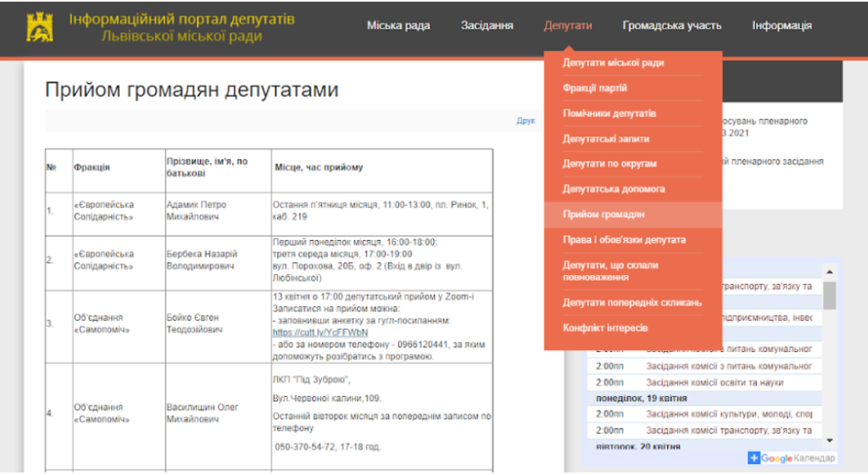868x475 pixels.
Task: Click text ЛКП "Під Зуброю"
Action: (311, 380)
